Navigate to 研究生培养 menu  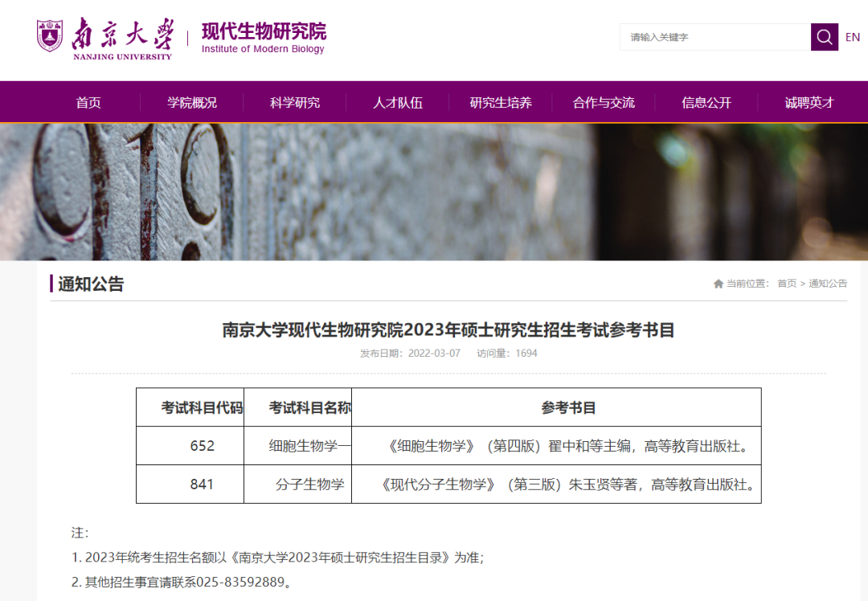(x=499, y=102)
